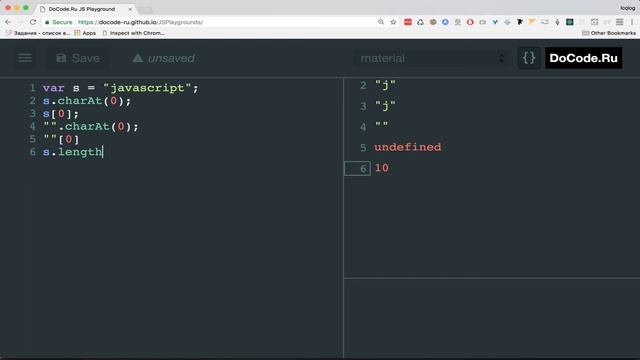Viewport: 640px width, 360px height.
Task: Click the blue triangle circle extension icon
Action: [x=445, y=22]
